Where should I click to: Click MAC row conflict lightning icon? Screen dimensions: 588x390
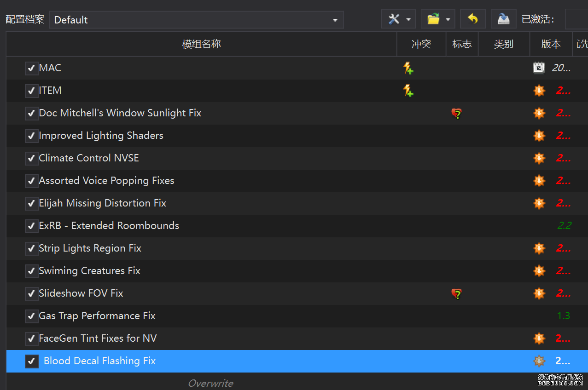point(408,68)
